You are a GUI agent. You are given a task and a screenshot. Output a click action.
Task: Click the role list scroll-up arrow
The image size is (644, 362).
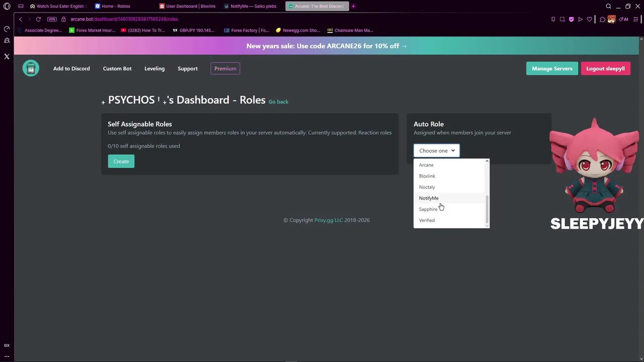coord(487,161)
